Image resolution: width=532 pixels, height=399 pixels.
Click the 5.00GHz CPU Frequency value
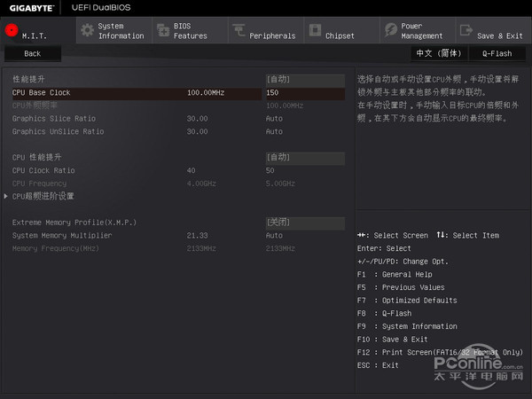[280, 184]
